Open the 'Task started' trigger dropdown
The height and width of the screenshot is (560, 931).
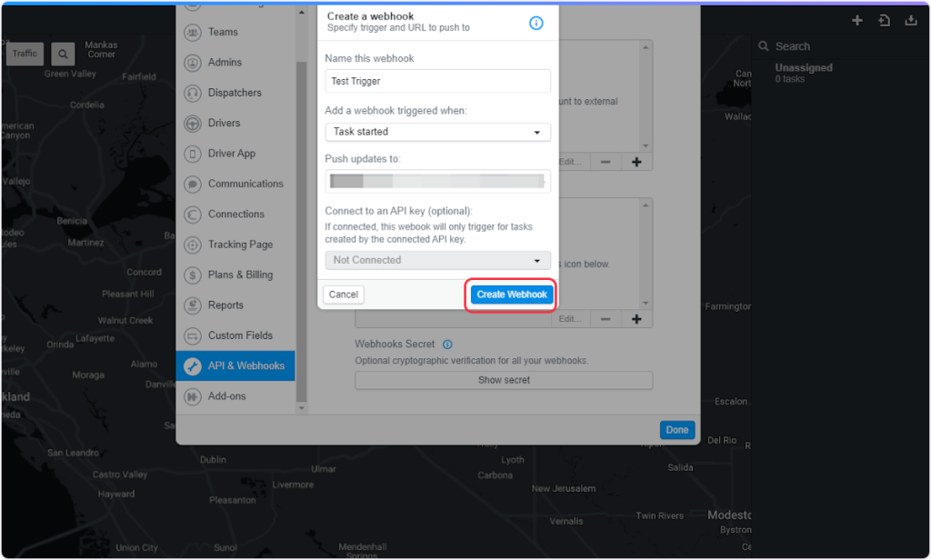437,132
